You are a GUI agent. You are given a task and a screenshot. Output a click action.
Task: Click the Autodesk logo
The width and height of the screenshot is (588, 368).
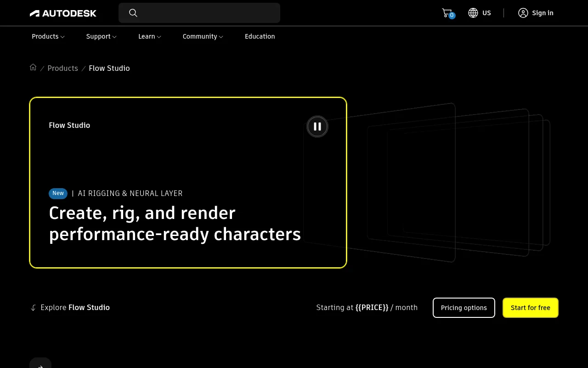coord(63,13)
